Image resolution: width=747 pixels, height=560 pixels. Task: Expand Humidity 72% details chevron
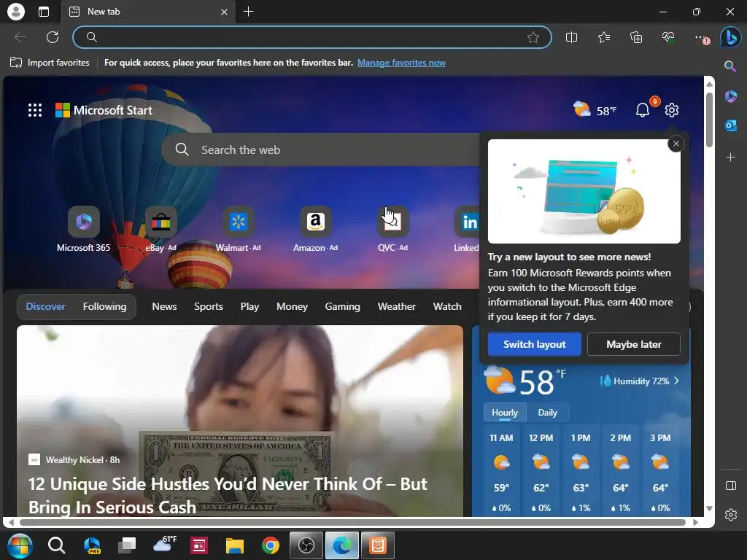(x=677, y=381)
